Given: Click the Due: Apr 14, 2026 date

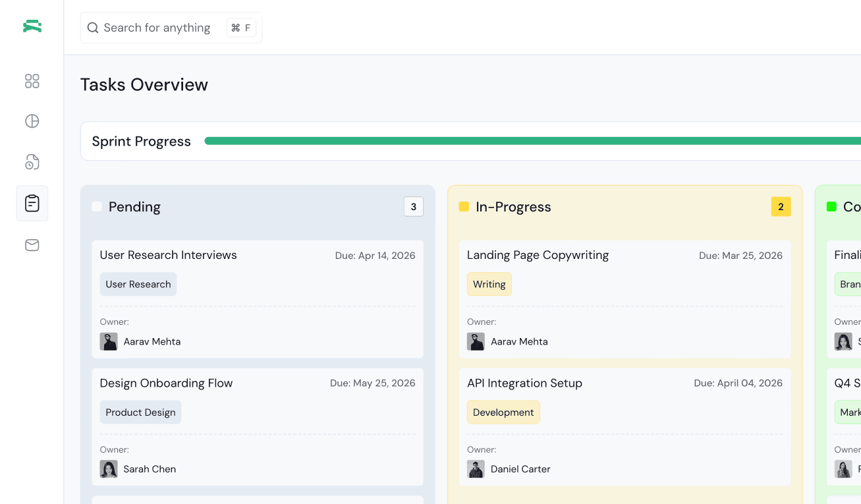Looking at the screenshot, I should [375, 256].
